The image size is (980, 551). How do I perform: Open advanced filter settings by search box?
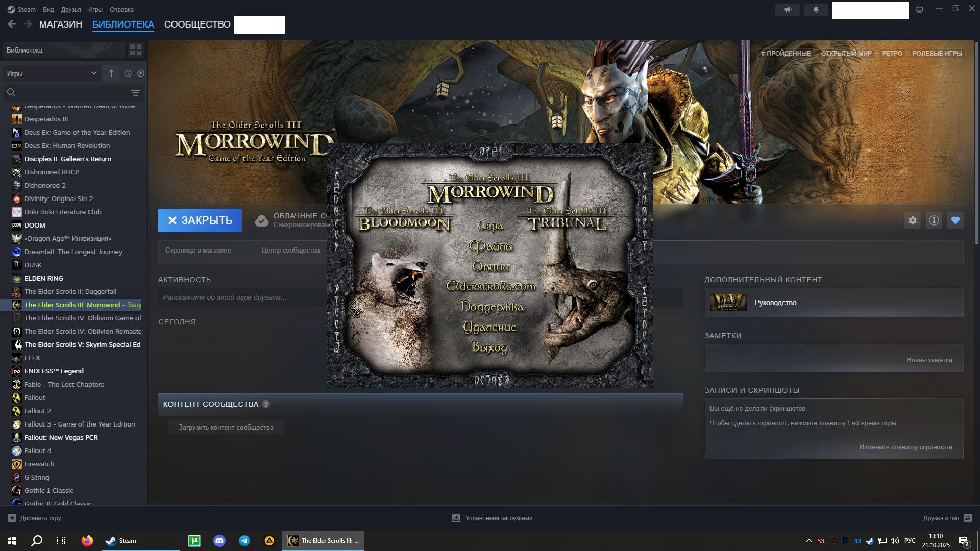[x=135, y=93]
